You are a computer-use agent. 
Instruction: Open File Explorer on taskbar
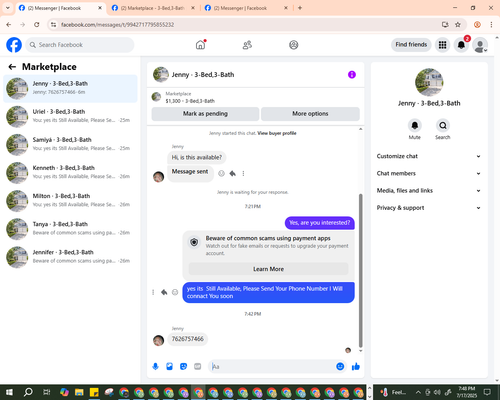(79, 392)
